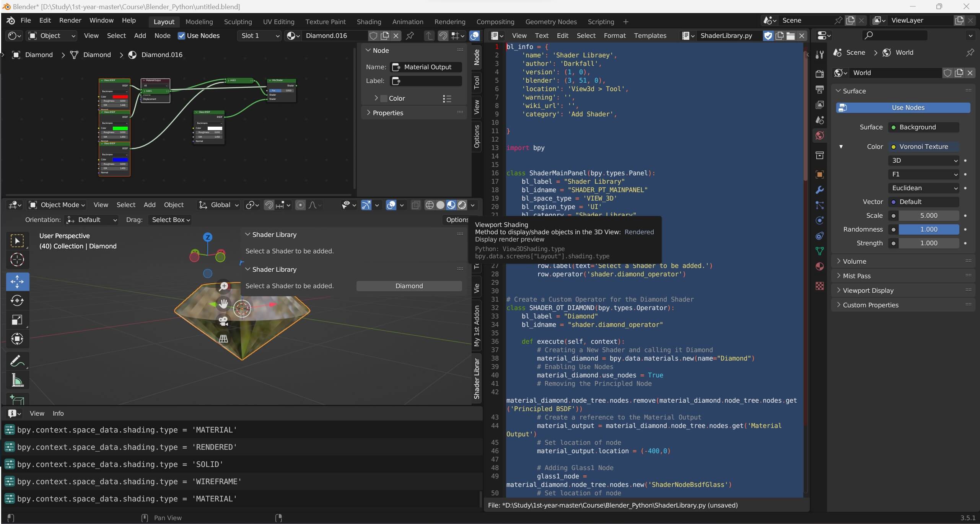This screenshot has width=980, height=524.
Task: Open the Render properties tab icon
Action: 819,74
